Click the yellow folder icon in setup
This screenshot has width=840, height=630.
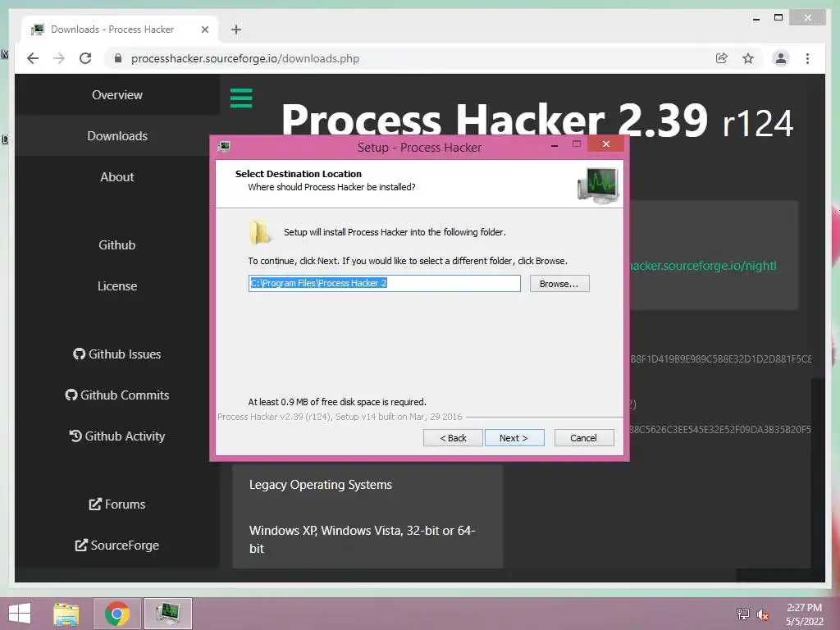(x=260, y=232)
